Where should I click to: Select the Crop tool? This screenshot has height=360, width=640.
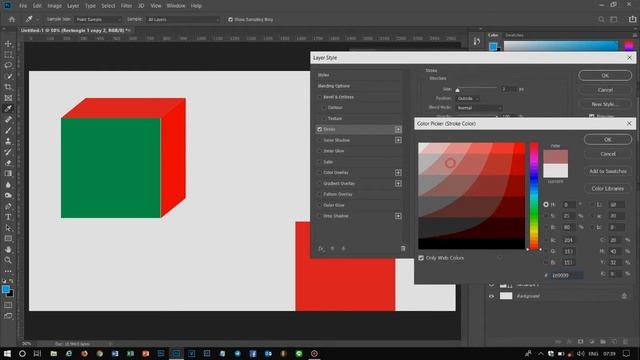pos(8,87)
